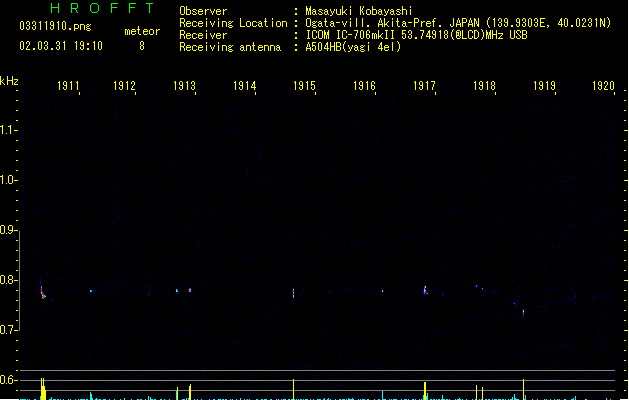Click observer name Masayuki Kobayashi
This screenshot has height=400, width=629.
pyautogui.click(x=359, y=11)
